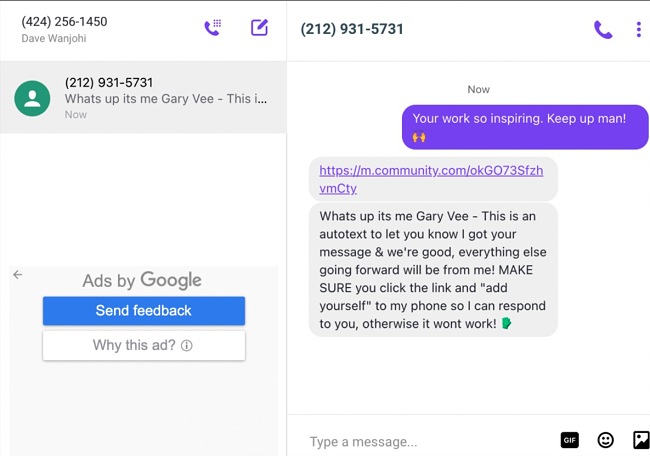Screen dimensions: 650x456
Task: Click the (212) 931-5731 conversation header title
Action: pyautogui.click(x=352, y=29)
